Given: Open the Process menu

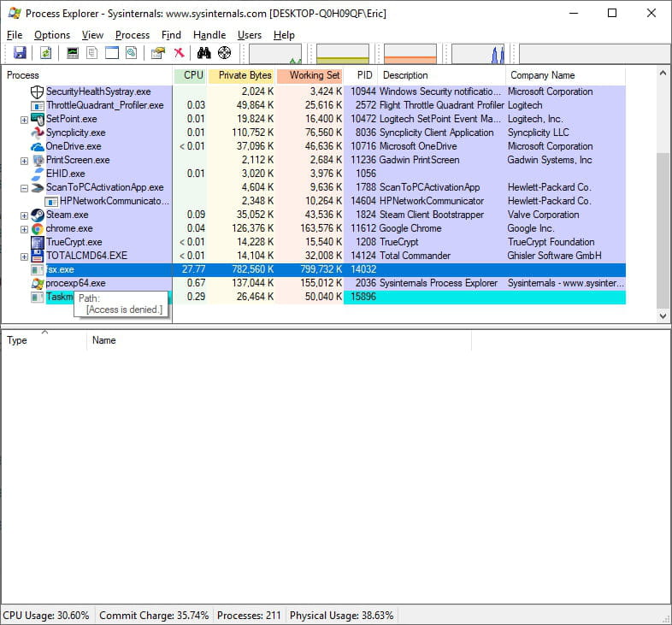Looking at the screenshot, I should pos(133,35).
